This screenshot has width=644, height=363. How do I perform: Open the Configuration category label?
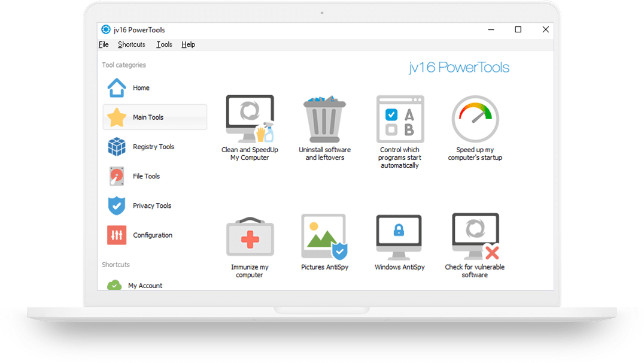pyautogui.click(x=153, y=235)
